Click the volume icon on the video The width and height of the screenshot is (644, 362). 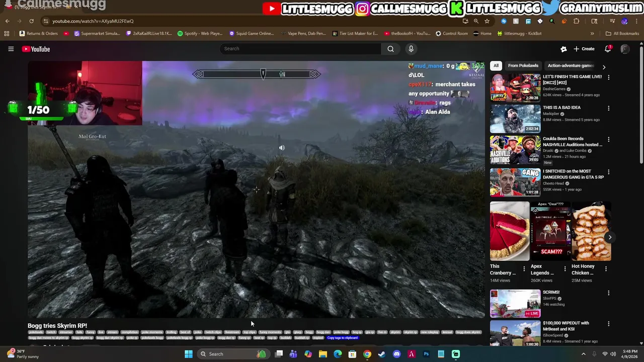(282, 148)
